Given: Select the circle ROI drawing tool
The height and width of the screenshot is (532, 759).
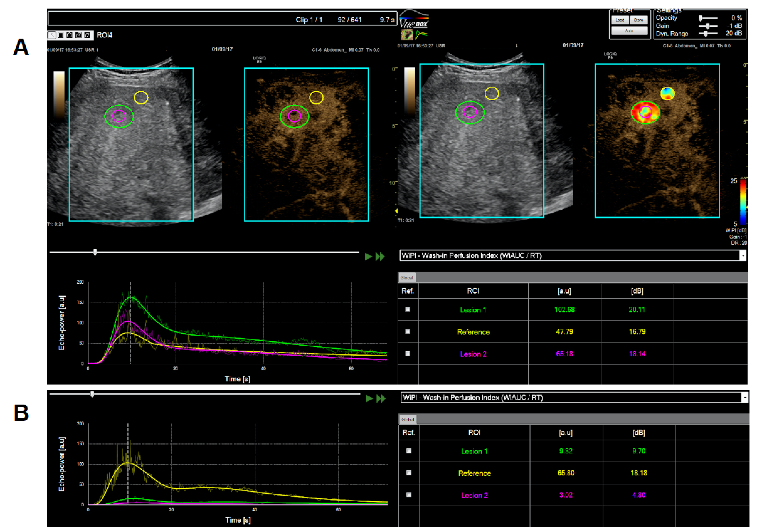Looking at the screenshot, I should [69, 35].
